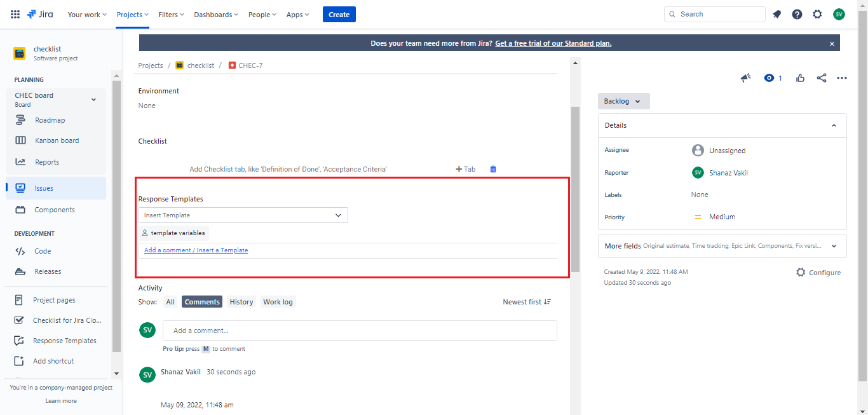Expand Filters menu

click(x=172, y=15)
